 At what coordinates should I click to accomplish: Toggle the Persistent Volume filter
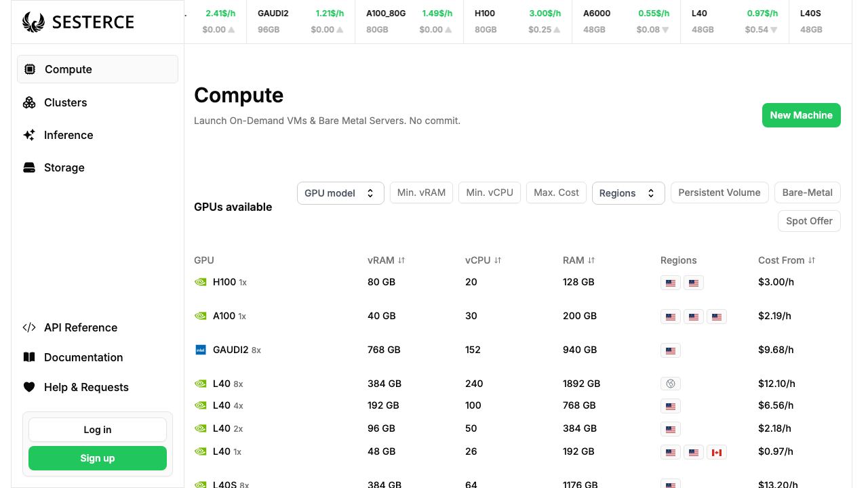pyautogui.click(x=719, y=192)
